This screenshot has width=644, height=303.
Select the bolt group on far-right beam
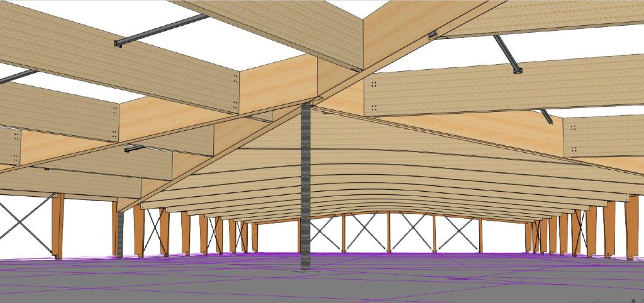(574, 126)
